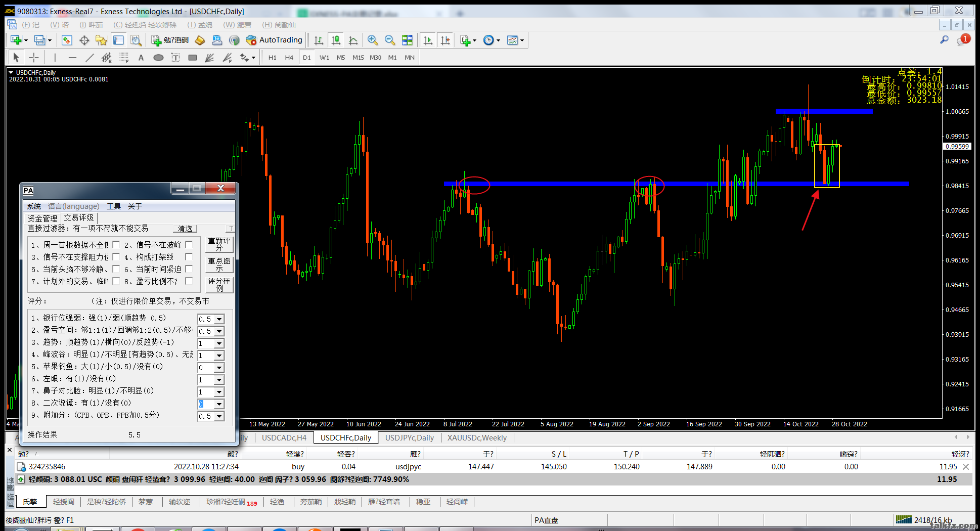Select the trendline drawing tool
The width and height of the screenshot is (980, 531).
[90, 58]
